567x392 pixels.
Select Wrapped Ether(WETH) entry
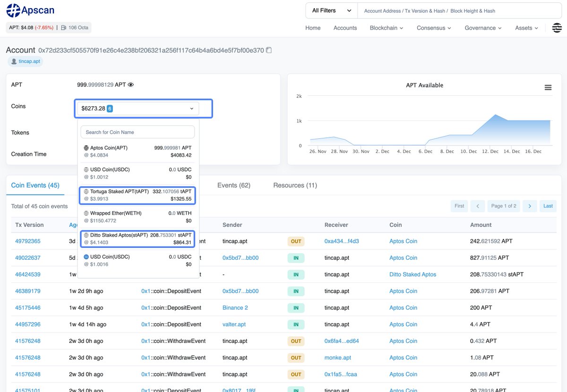coord(137,217)
